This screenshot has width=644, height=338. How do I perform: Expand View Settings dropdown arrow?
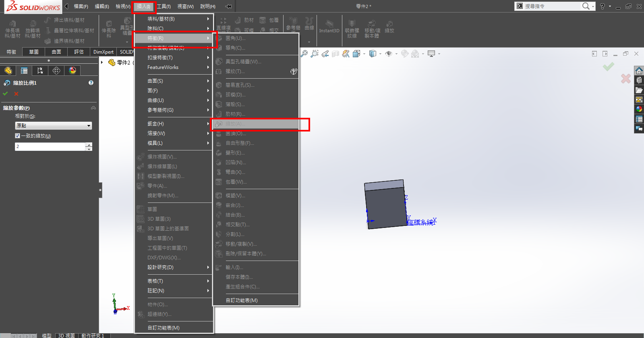point(439,54)
